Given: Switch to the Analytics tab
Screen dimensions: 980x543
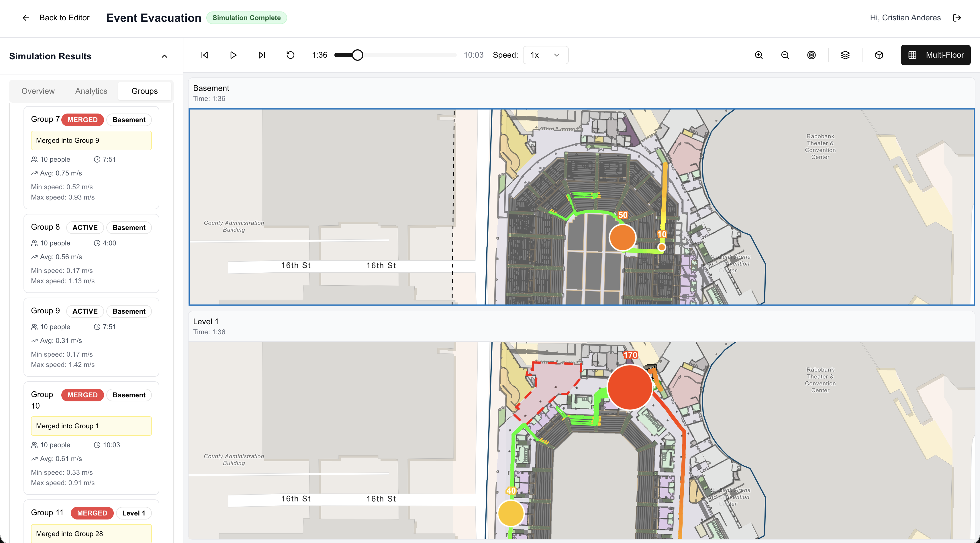Looking at the screenshot, I should click(x=91, y=91).
